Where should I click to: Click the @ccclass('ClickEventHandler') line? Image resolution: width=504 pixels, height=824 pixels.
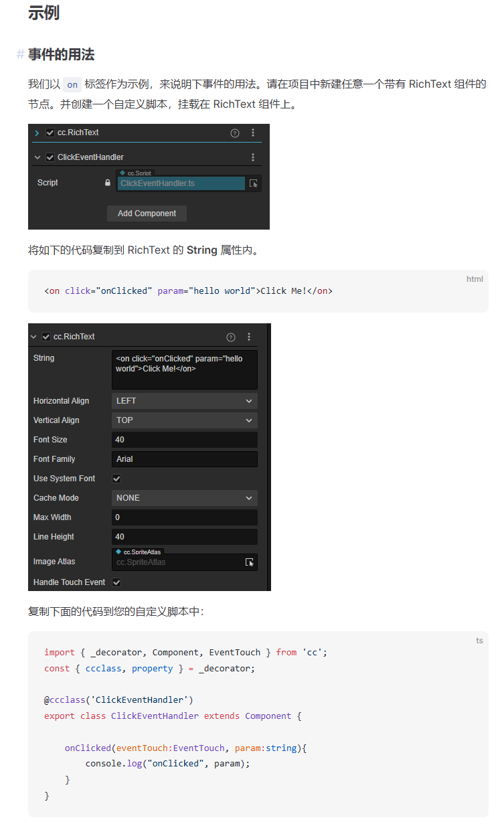pos(118,699)
